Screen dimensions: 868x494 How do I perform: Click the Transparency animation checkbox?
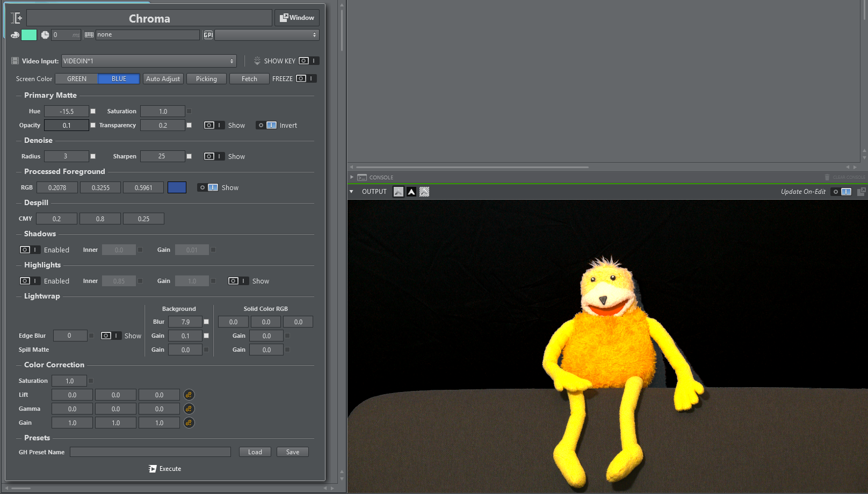(x=189, y=125)
